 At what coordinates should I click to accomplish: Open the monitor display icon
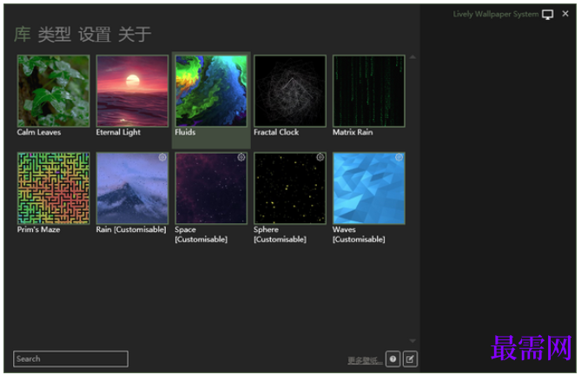click(547, 15)
